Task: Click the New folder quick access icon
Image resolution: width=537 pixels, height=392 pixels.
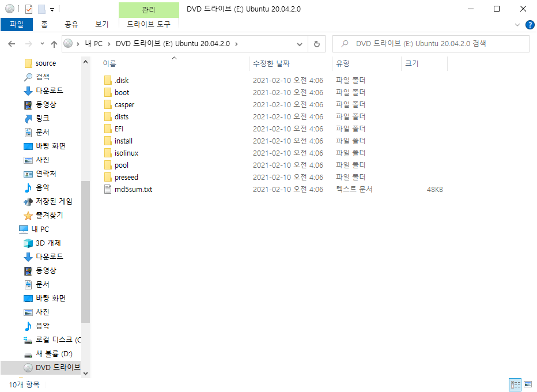Action: 41,9
